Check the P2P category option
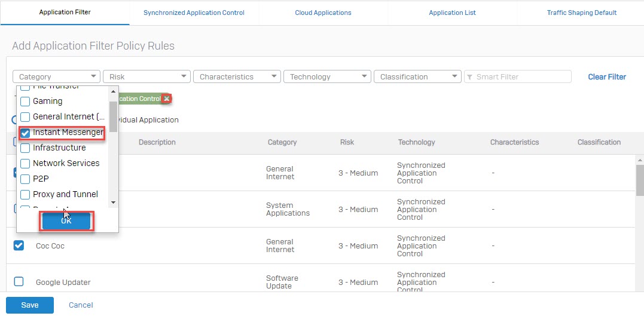 (x=25, y=179)
